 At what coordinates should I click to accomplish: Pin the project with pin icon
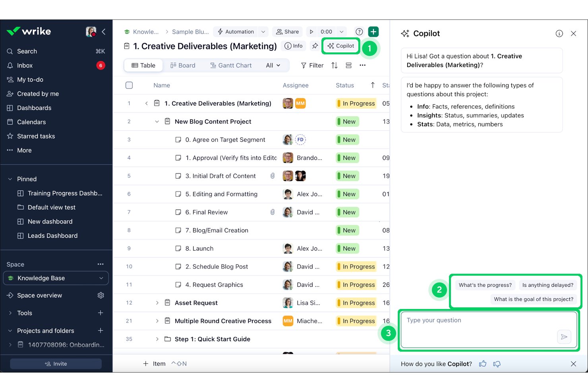click(x=315, y=46)
